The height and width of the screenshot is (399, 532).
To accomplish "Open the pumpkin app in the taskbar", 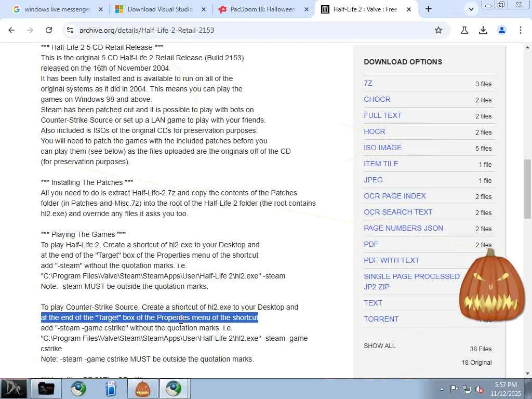I will click(142, 389).
